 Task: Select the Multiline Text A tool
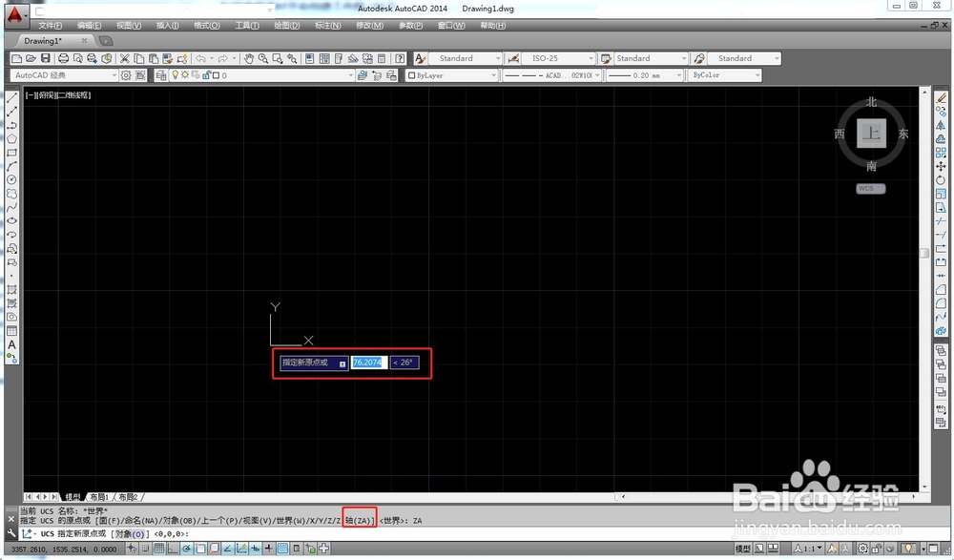point(11,344)
